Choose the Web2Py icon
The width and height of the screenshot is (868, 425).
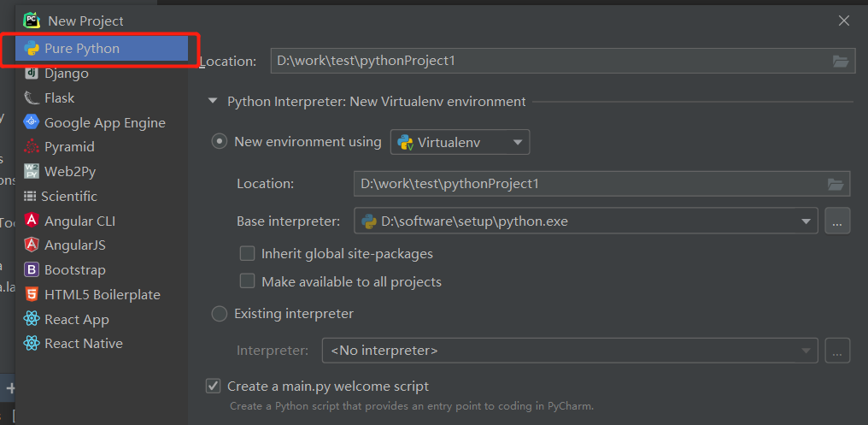click(x=32, y=171)
